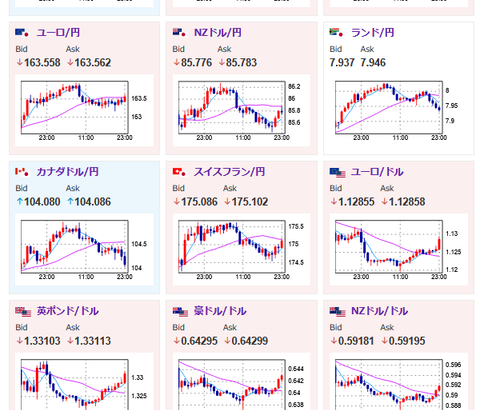This screenshot has height=410, width=480.
Task: Click the Euro/Yen flag icon
Action: pos(22,33)
